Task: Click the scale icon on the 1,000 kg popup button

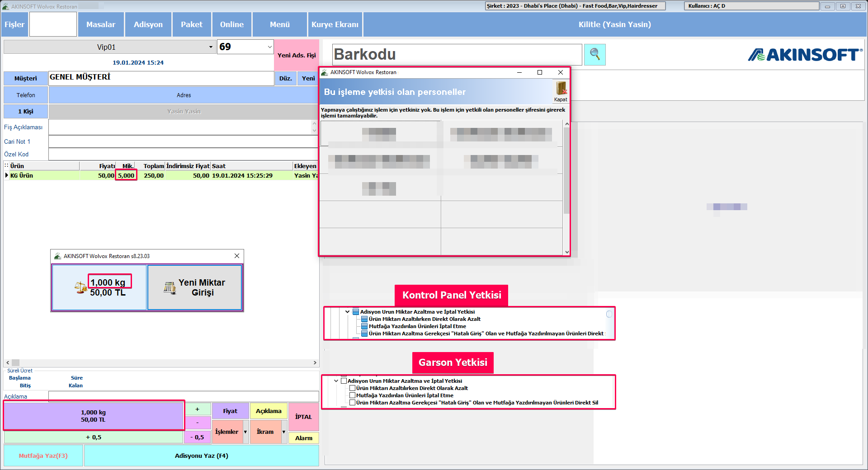Action: tap(81, 287)
